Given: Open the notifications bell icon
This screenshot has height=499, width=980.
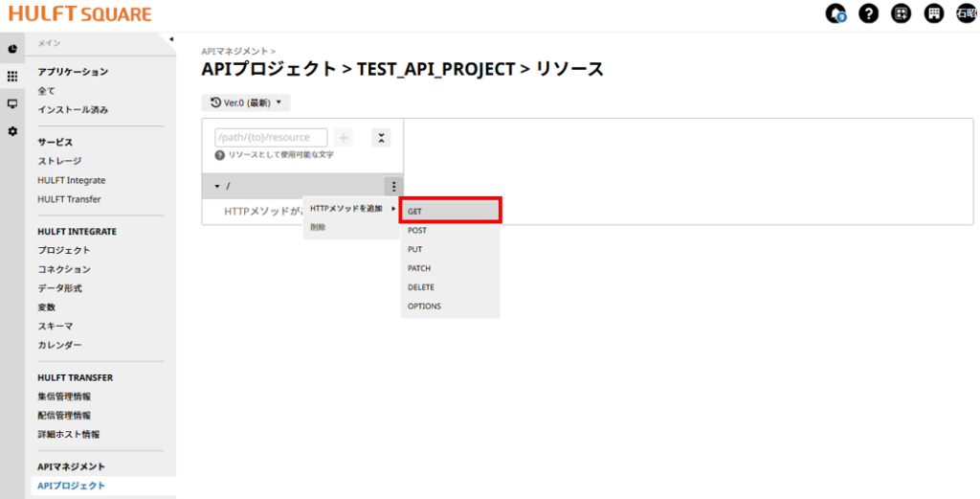Looking at the screenshot, I should click(835, 13).
